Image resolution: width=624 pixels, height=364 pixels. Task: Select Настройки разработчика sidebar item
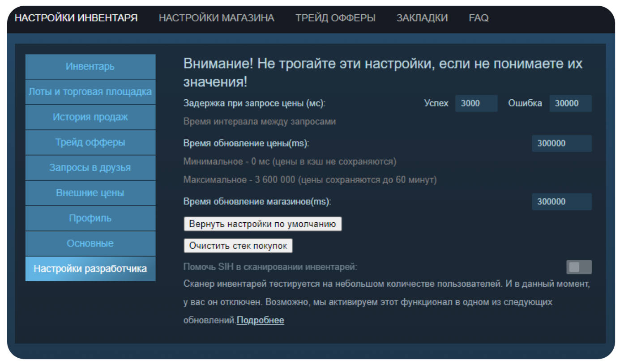click(90, 269)
